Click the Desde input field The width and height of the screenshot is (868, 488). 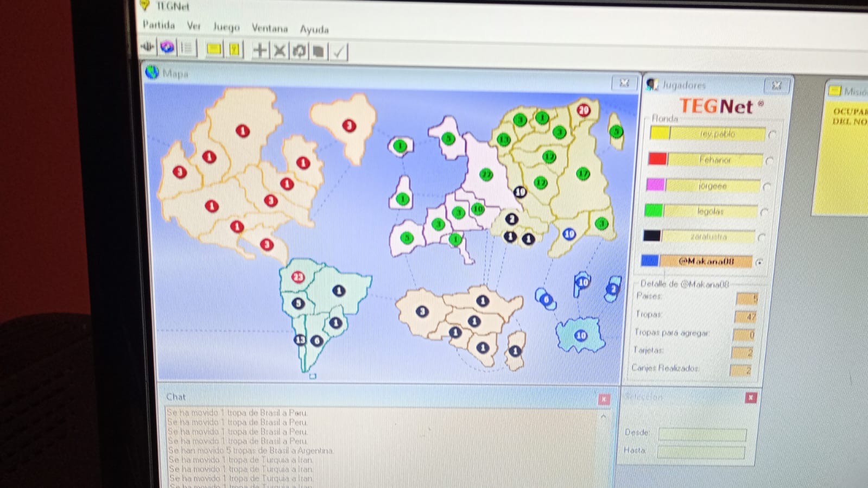[702, 434]
